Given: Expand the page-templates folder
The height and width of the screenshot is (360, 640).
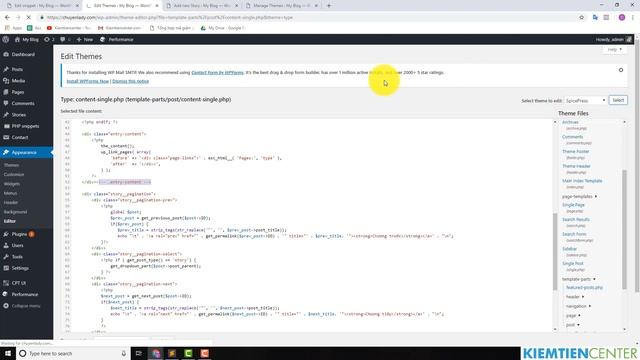Looking at the screenshot, I should pyautogui.click(x=579, y=197).
